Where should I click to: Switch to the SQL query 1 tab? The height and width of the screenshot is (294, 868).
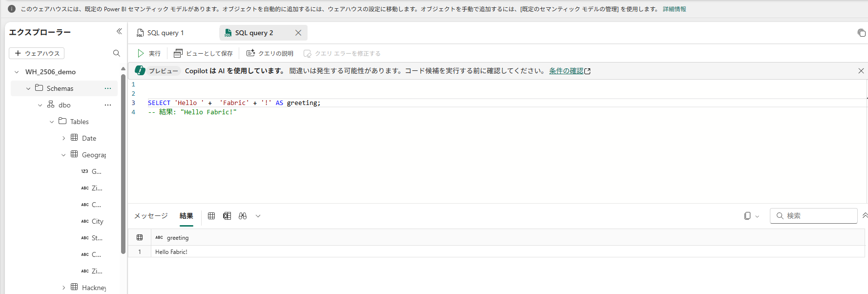pos(165,33)
